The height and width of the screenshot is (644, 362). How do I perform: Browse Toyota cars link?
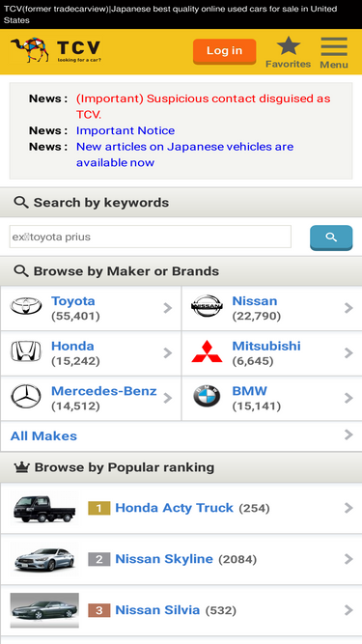pyautogui.click(x=73, y=300)
